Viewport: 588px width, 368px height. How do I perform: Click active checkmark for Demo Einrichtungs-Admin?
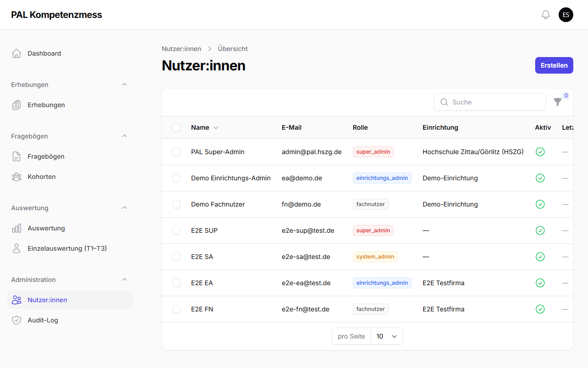(540, 178)
